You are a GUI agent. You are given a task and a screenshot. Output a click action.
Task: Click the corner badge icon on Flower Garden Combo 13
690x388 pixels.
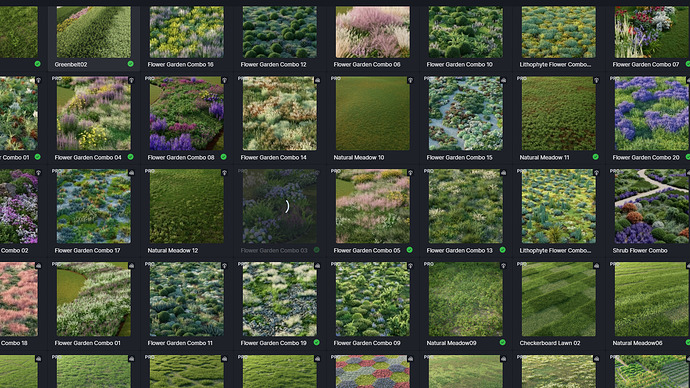click(x=503, y=173)
